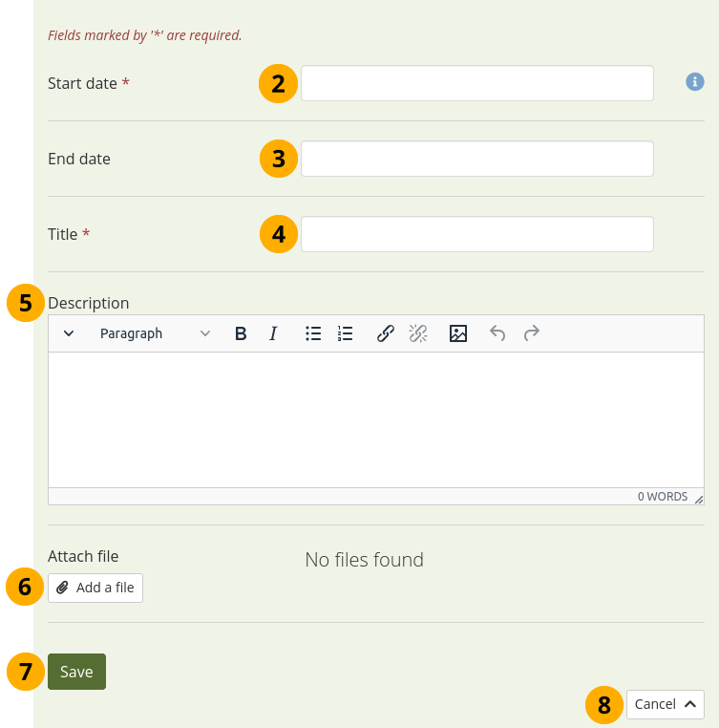Click the Add a file button
This screenshot has width=719, height=728.
[95, 588]
